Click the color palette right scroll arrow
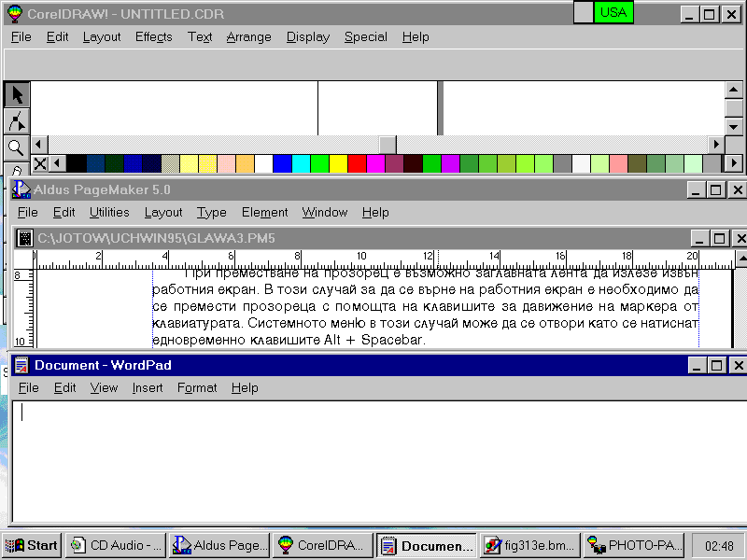 [734, 164]
